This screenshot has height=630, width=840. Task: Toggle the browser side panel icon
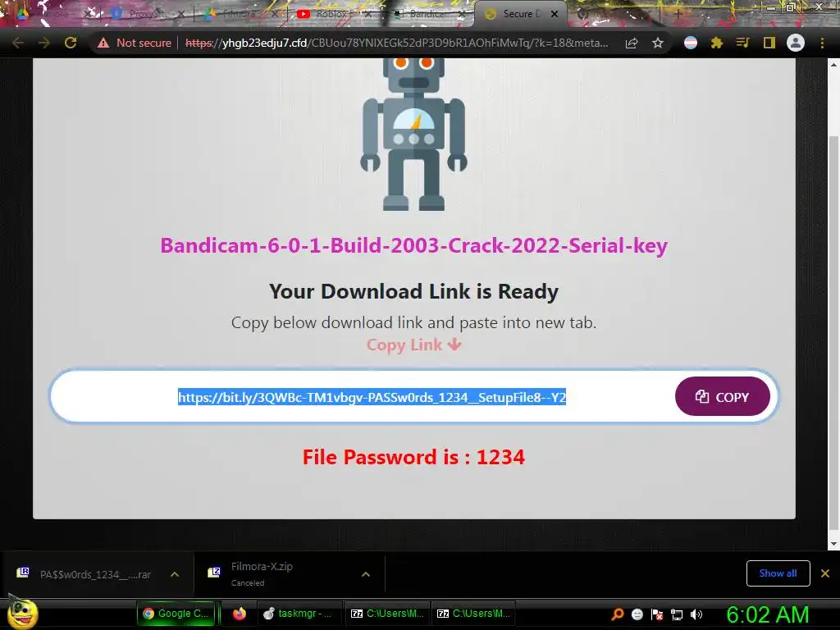[769, 43]
